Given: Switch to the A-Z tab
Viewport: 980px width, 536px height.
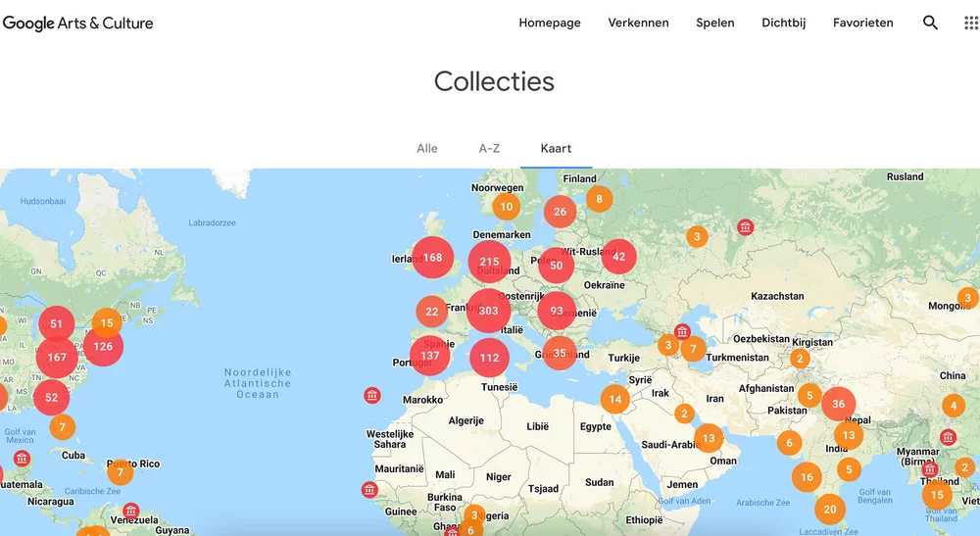Looking at the screenshot, I should tap(489, 148).
